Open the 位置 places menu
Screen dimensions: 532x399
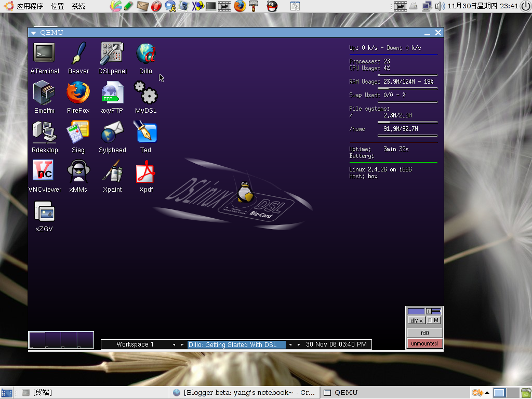pyautogui.click(x=57, y=6)
